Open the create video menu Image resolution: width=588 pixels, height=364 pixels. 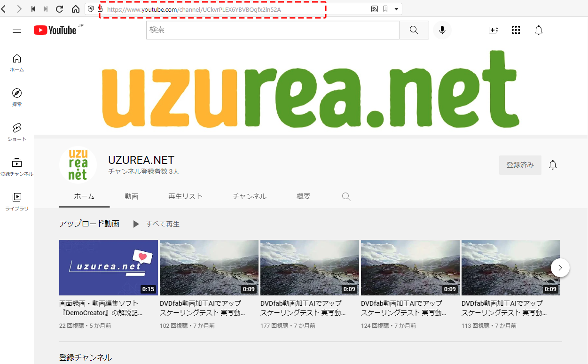pyautogui.click(x=494, y=30)
